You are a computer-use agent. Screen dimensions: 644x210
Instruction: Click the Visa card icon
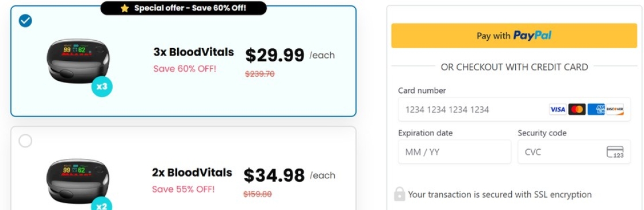coord(557,110)
